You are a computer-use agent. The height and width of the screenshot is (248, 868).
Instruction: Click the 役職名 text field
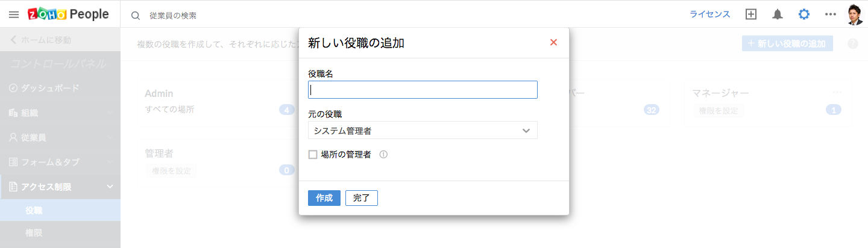point(423,90)
